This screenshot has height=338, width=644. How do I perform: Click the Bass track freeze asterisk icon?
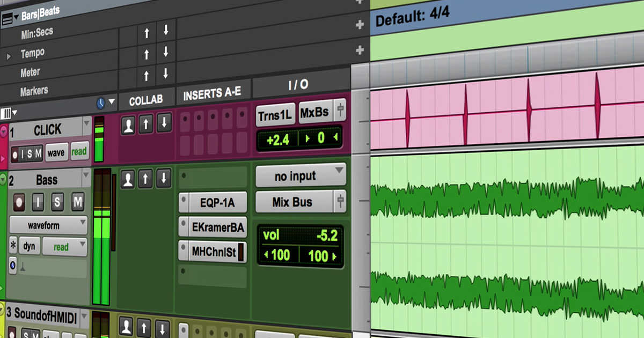[x=13, y=247]
